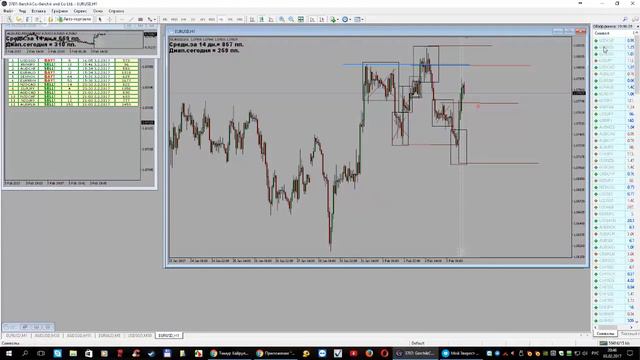Screen dimensions: 640x360
Task: Toggle chart shift icon
Action: (322, 19)
